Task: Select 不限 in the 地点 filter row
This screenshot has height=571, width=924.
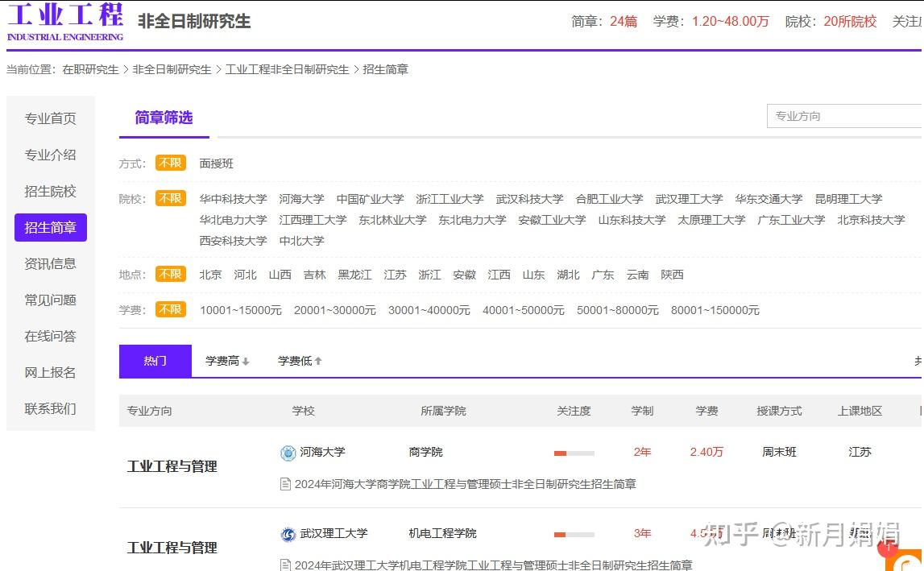Action: tap(170, 274)
